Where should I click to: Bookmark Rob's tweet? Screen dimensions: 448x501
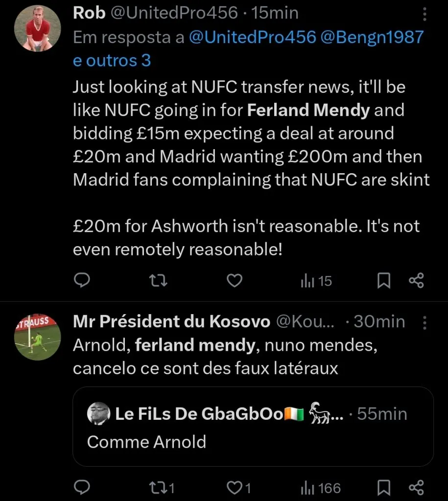[x=384, y=280]
